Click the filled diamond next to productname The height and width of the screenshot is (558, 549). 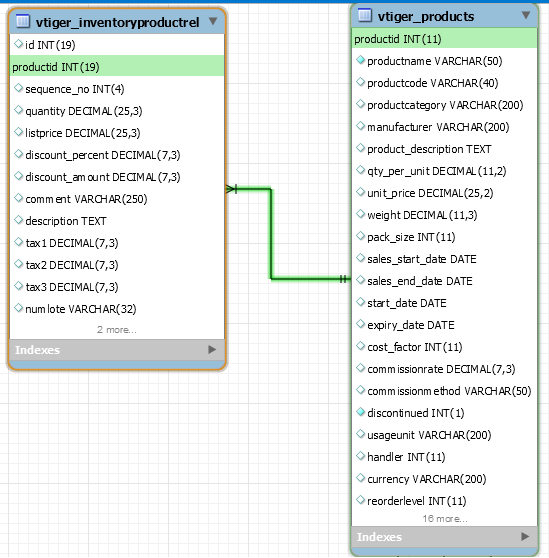point(360,60)
